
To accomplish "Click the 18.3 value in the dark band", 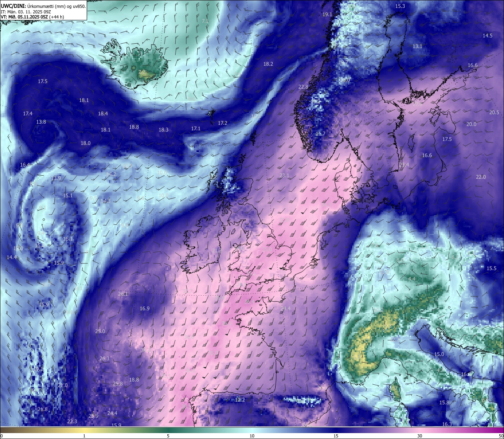I will point(163,130).
